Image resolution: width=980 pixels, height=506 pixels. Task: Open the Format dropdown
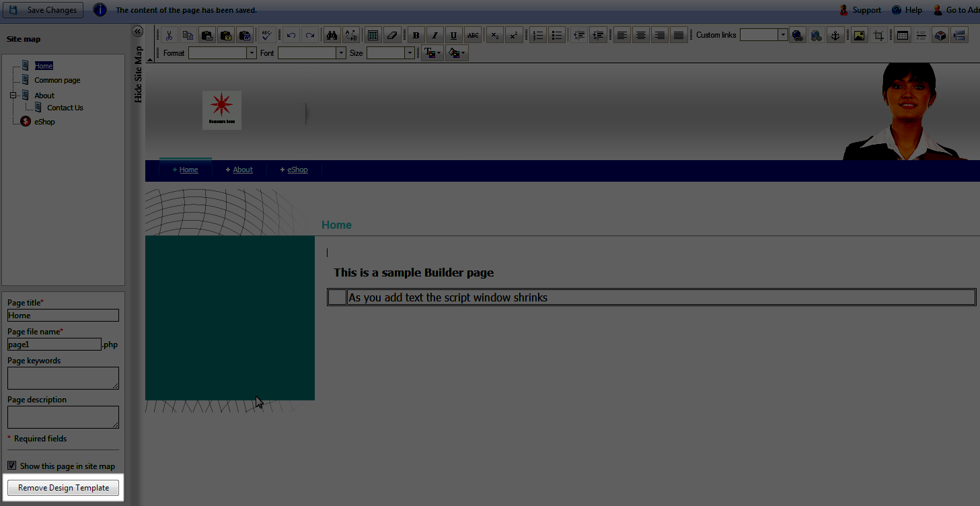click(252, 53)
